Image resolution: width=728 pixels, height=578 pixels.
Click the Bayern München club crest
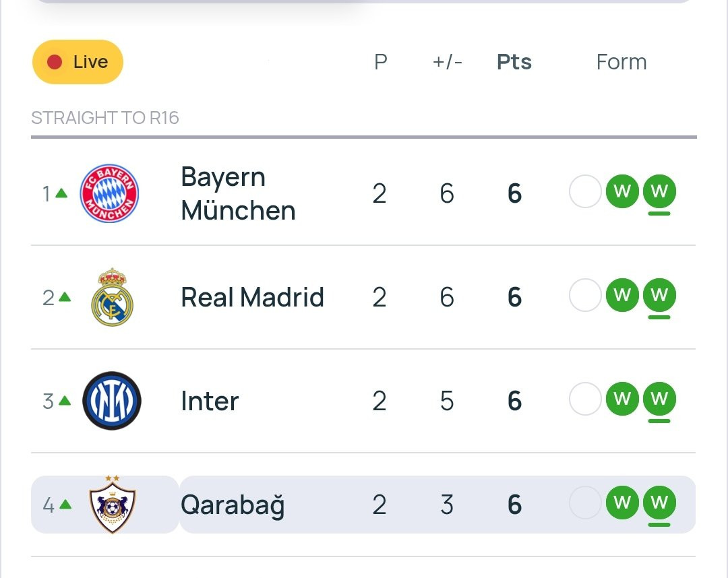click(110, 193)
